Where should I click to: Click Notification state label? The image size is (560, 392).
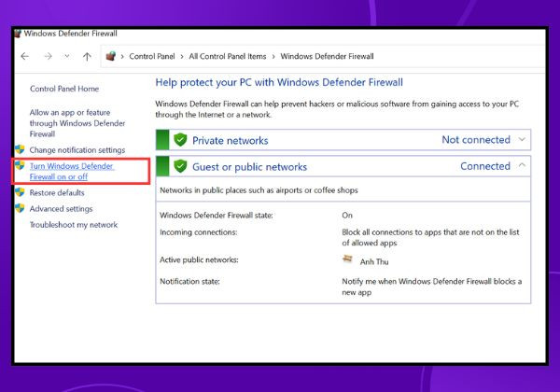point(189,281)
